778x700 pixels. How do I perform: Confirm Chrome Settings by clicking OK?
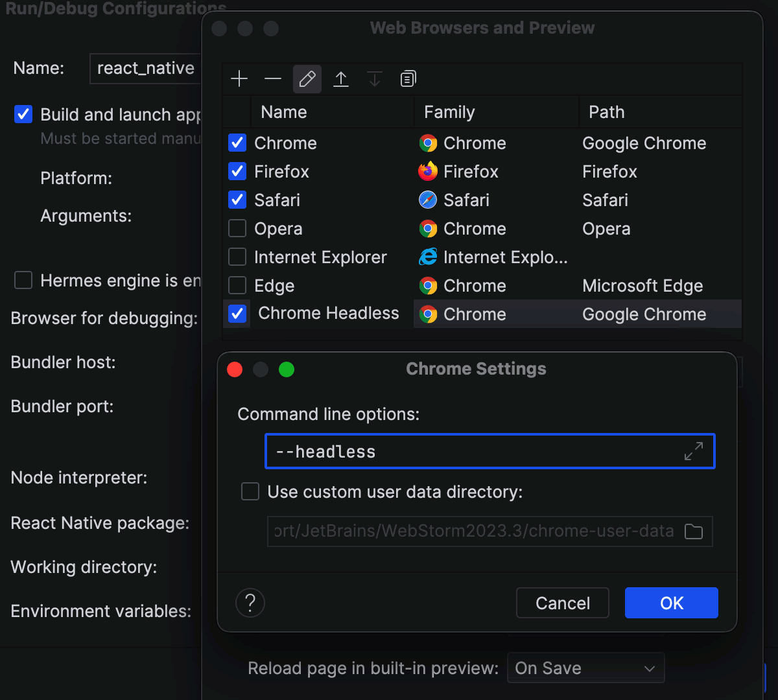(671, 603)
